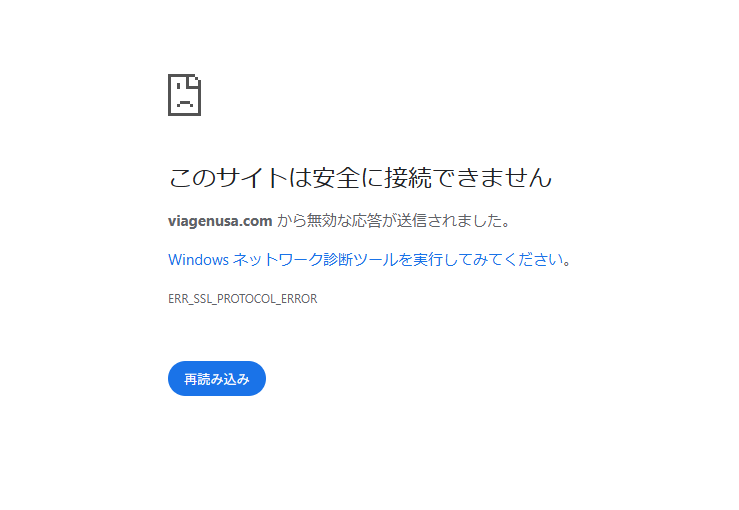Screen dimensions: 739x510
Task: Click the word Windows in the blue link
Action: pyautogui.click(x=198, y=260)
